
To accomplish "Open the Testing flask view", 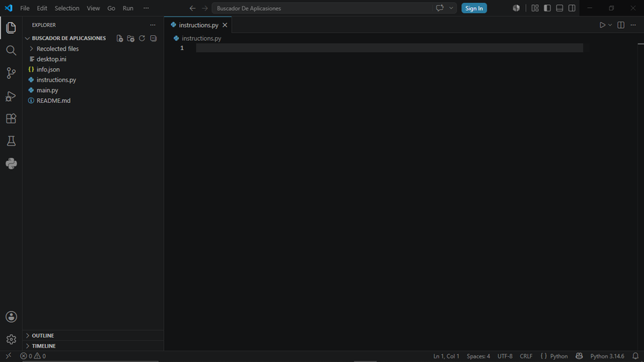I will (11, 141).
